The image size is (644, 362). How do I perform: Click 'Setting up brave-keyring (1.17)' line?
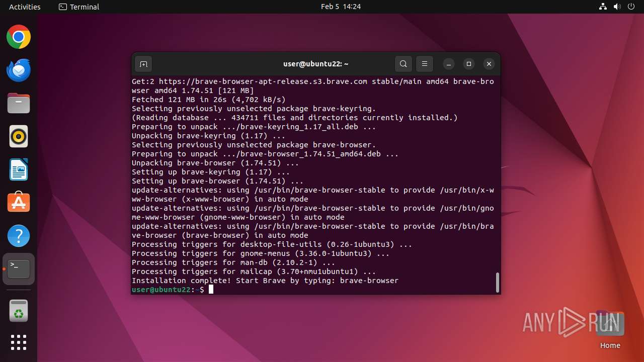(211, 172)
